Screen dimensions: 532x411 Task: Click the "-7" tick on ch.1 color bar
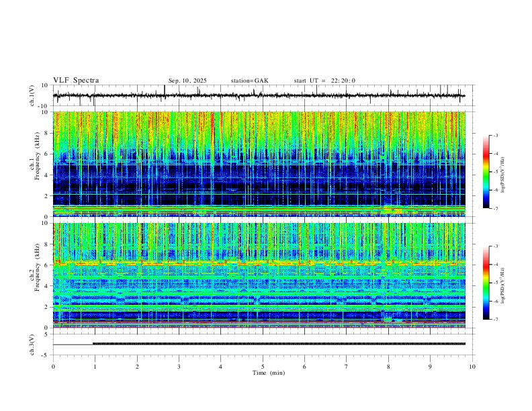point(495,208)
